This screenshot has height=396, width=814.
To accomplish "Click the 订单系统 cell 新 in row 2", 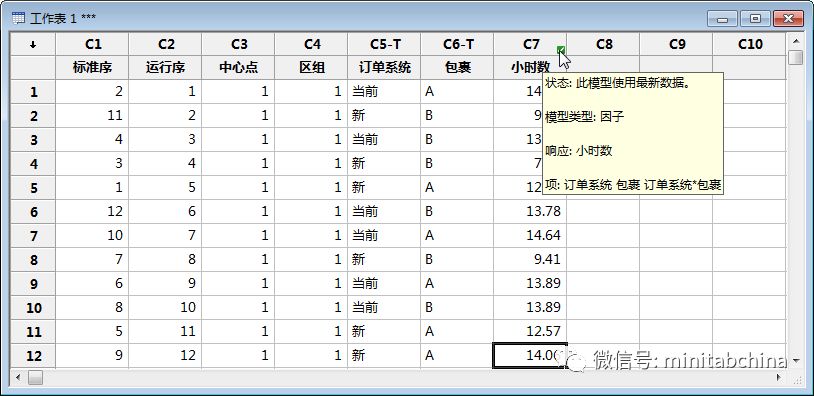I will pos(385,116).
